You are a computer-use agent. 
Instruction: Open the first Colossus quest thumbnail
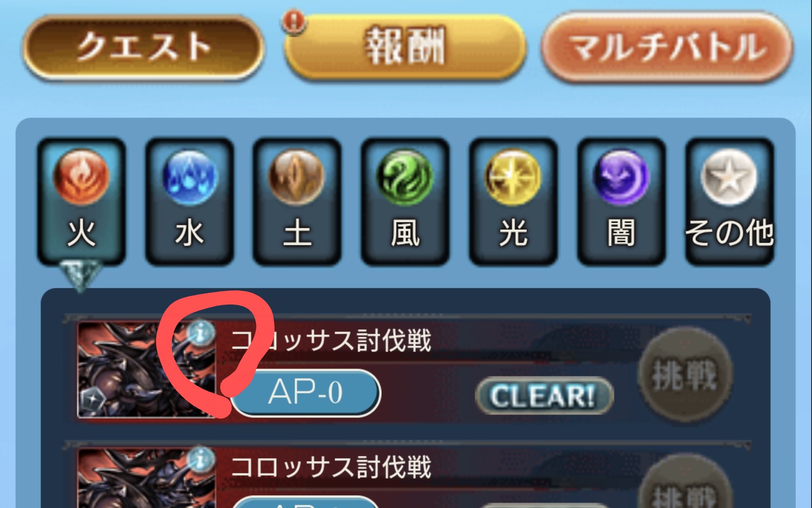pos(147,370)
